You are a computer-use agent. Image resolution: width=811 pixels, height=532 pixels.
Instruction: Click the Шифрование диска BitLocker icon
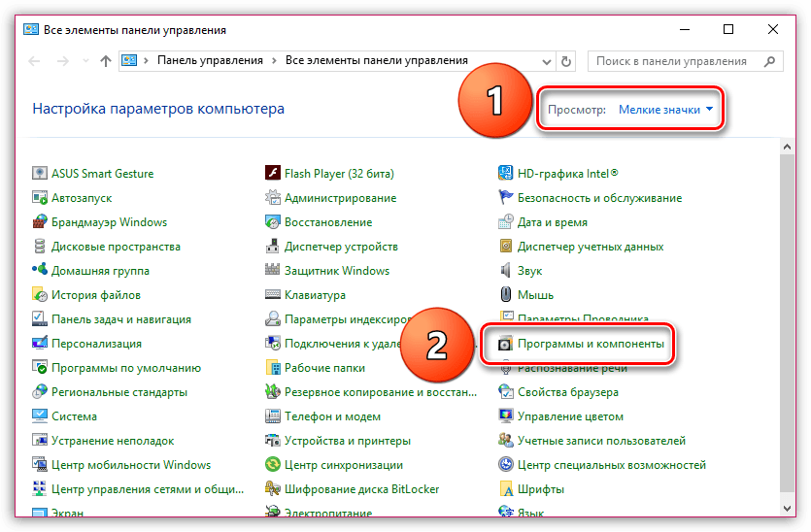[x=273, y=489]
